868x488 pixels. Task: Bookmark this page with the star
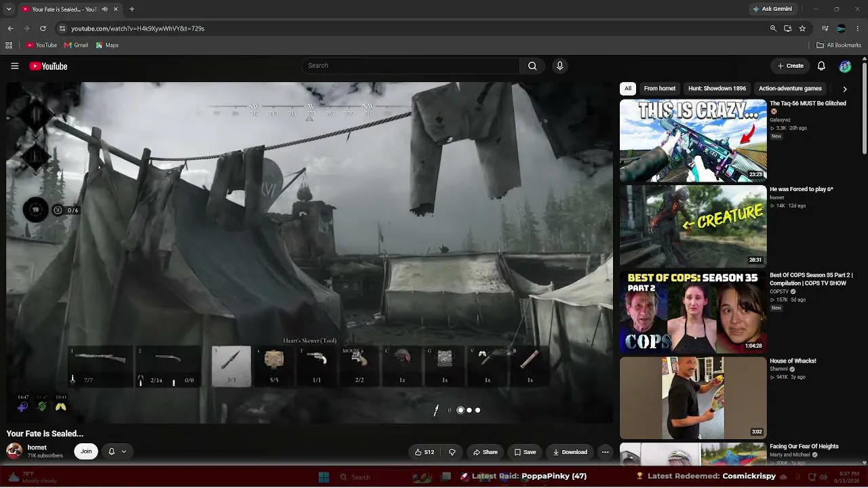click(802, 28)
